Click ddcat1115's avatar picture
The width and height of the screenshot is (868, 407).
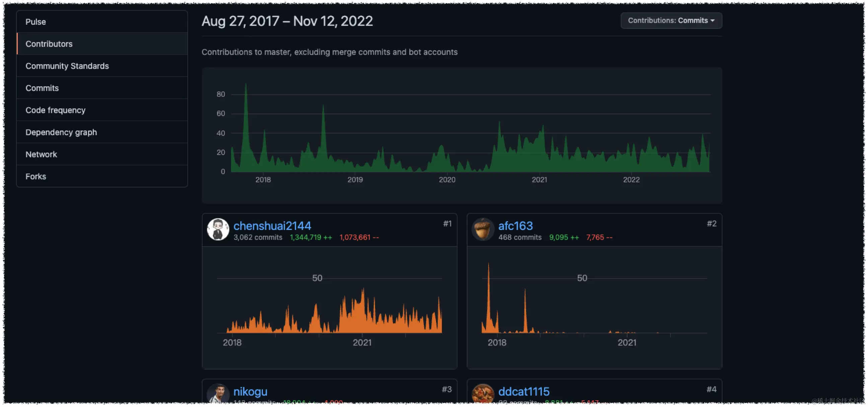point(483,393)
